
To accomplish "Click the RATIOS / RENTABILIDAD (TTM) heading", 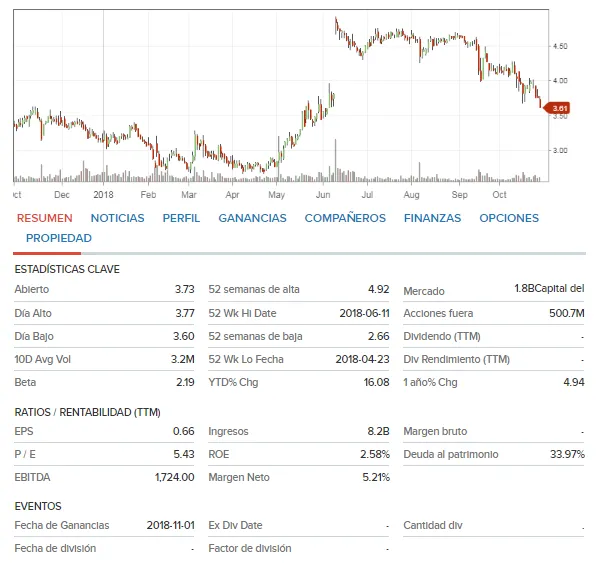I will point(87,412).
